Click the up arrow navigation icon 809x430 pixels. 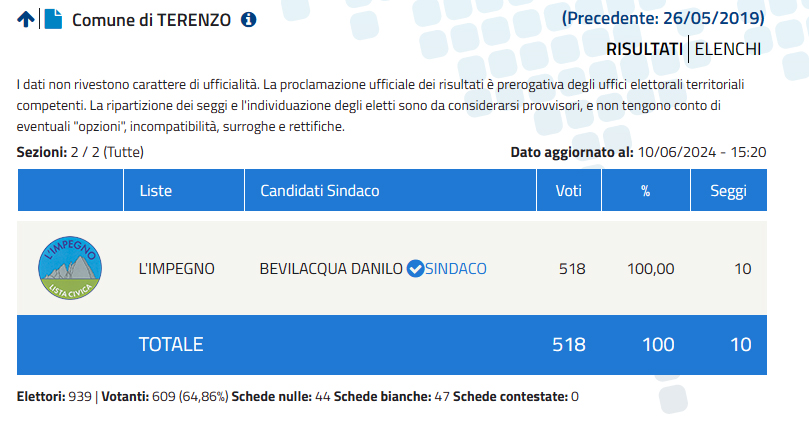click(26, 20)
